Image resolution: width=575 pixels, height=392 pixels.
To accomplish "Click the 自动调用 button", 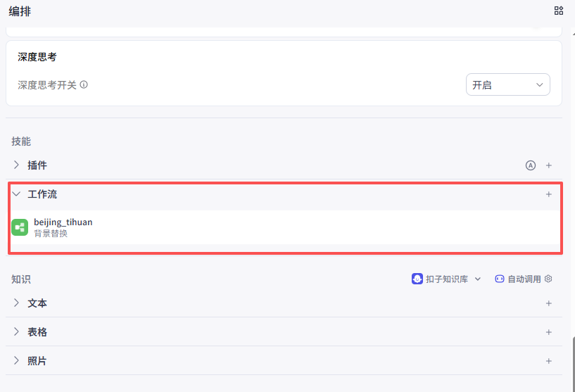I will point(518,279).
